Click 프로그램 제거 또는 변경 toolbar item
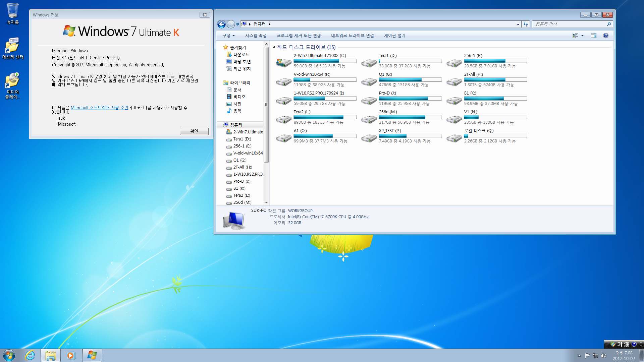Screen dimensions: 644x362 (299, 36)
